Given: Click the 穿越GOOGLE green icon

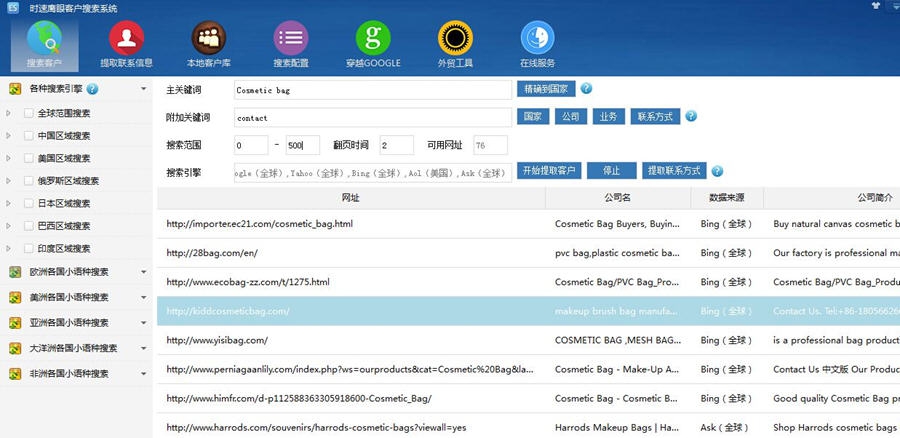Looking at the screenshot, I should pyautogui.click(x=373, y=42).
